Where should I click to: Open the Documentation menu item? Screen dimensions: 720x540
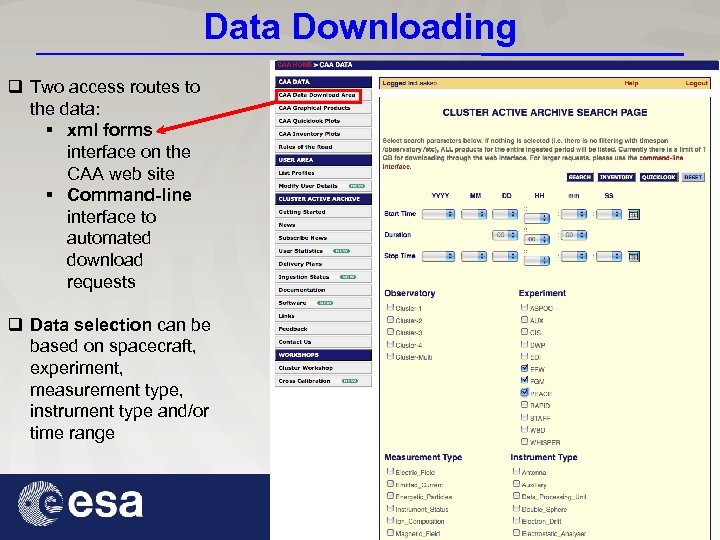(323, 290)
